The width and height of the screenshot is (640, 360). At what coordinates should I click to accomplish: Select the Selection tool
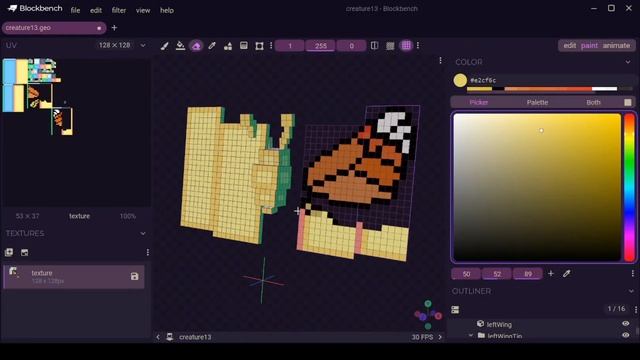259,46
